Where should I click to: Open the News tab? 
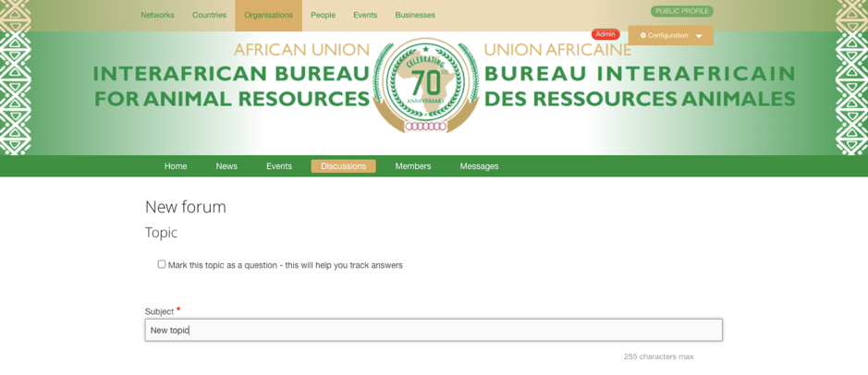click(226, 166)
